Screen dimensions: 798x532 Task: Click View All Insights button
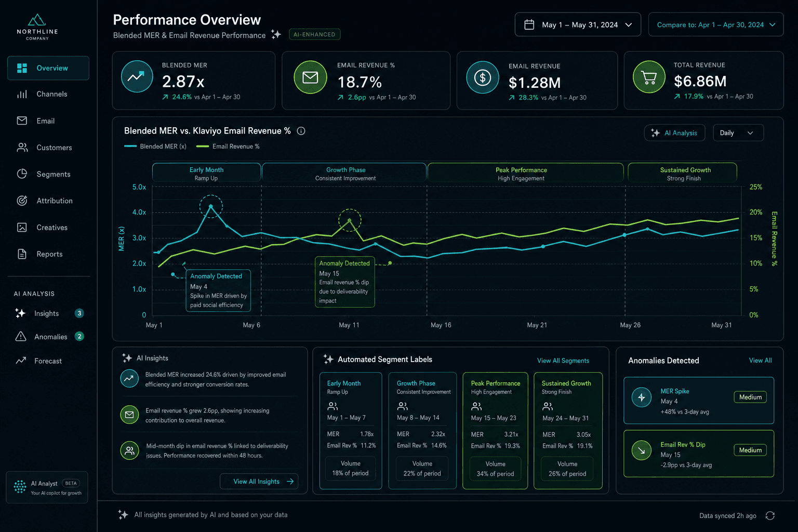[259, 482]
